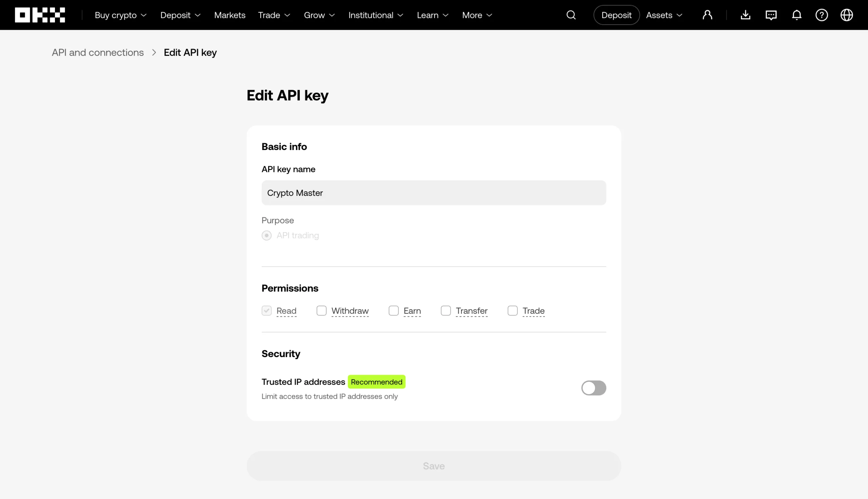The image size is (868, 499).
Task: Open the search magnifier icon
Action: point(571,15)
